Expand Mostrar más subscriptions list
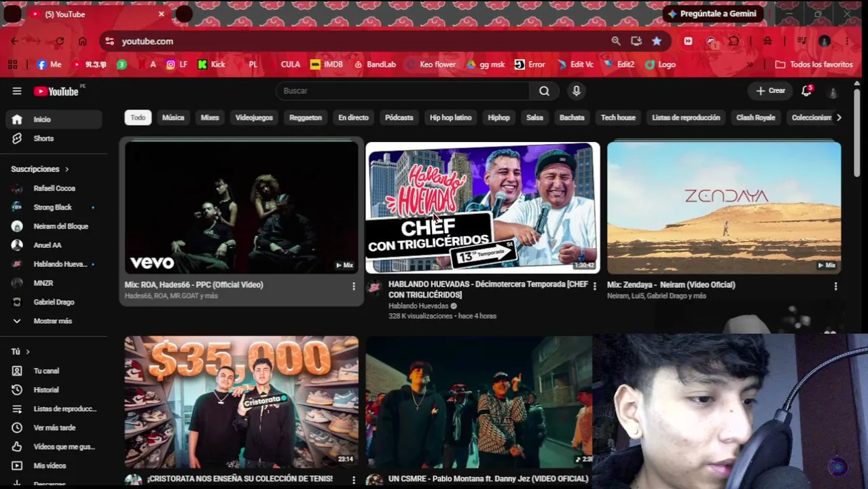 pyautogui.click(x=54, y=321)
